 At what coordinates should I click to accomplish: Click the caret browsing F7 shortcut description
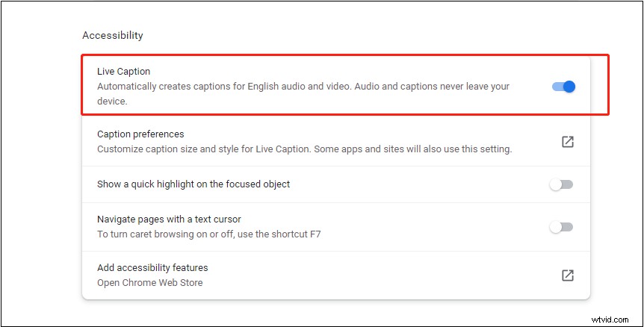(209, 234)
